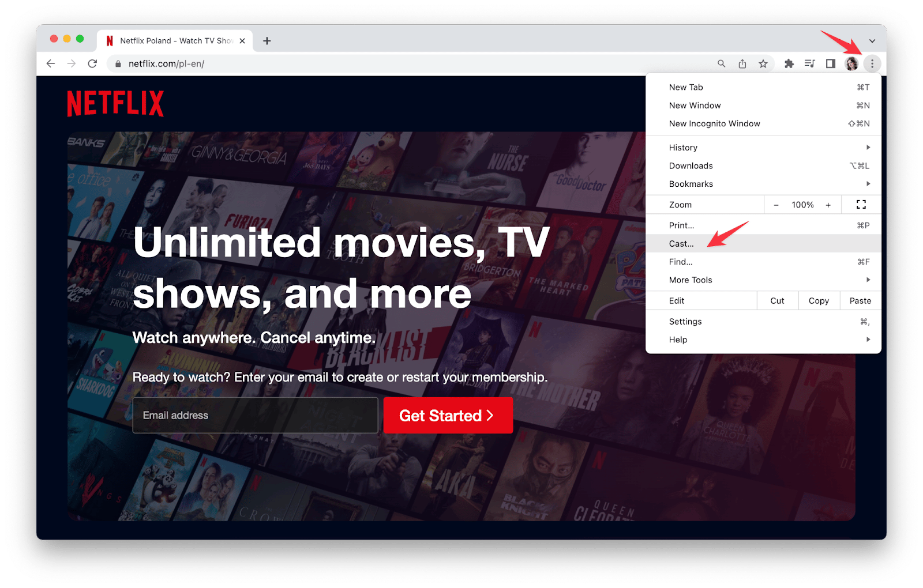Click the address bar URL
923x588 pixels.
[x=166, y=63]
